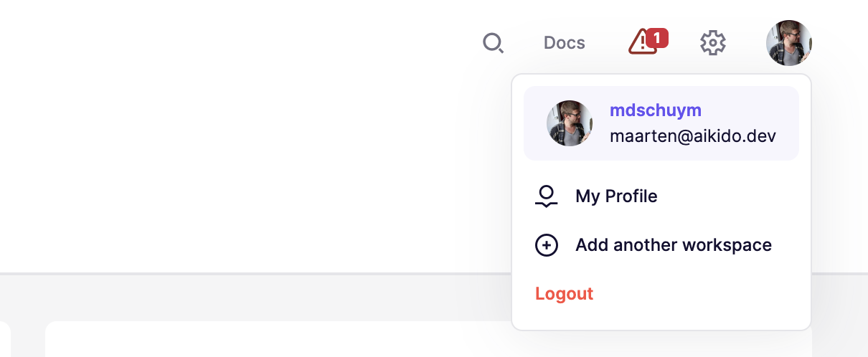Select My Profile from the menu
The image size is (868, 357).
pos(661,196)
